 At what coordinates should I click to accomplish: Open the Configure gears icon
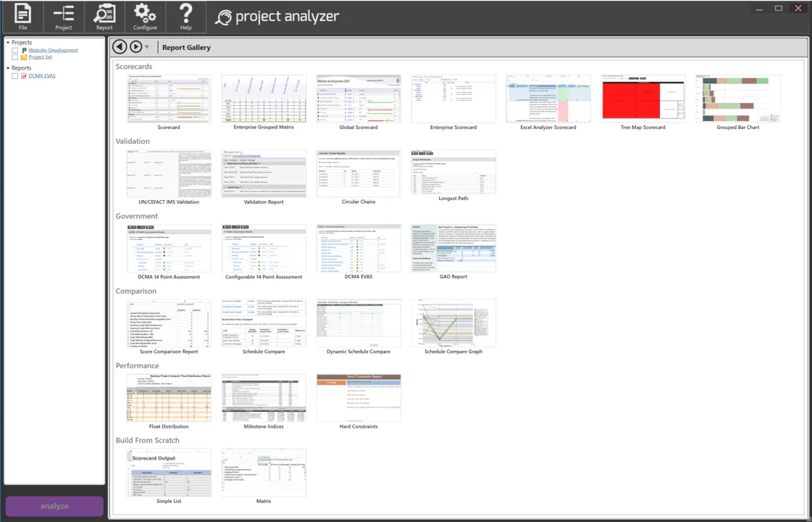pyautogui.click(x=145, y=17)
